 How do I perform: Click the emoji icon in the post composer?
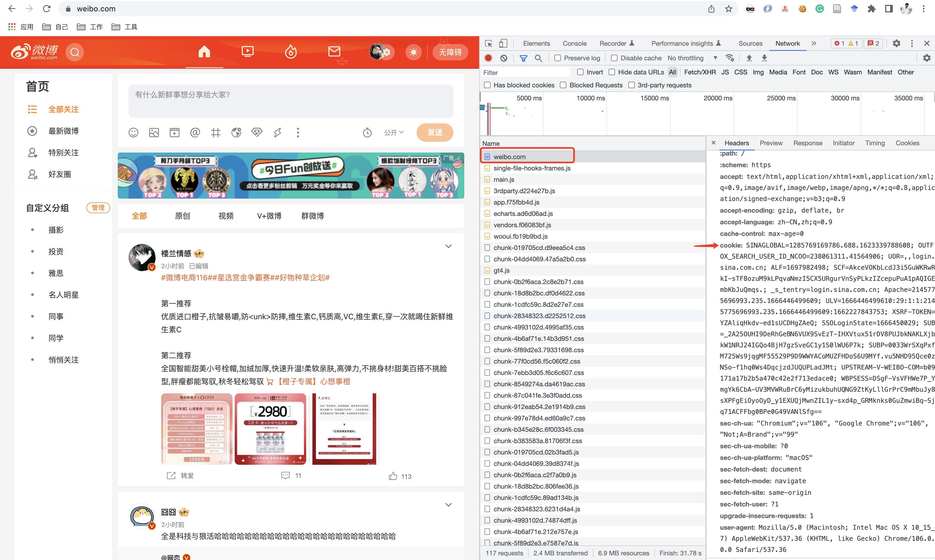click(x=133, y=133)
